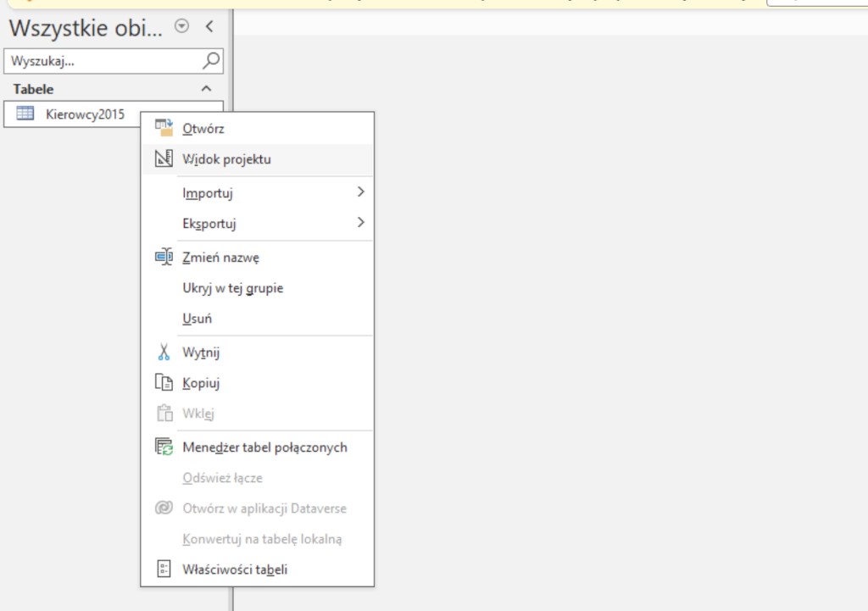Click the Tabele group header label
868x611 pixels.
(34, 89)
